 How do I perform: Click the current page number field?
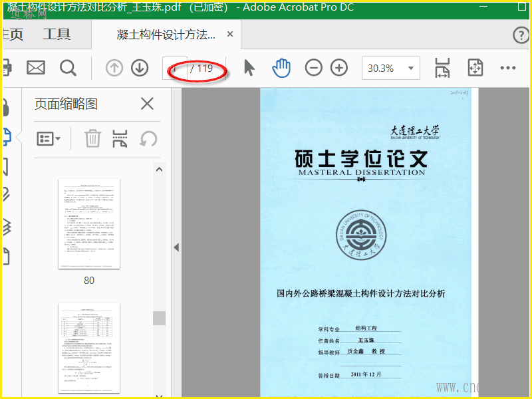click(x=175, y=68)
